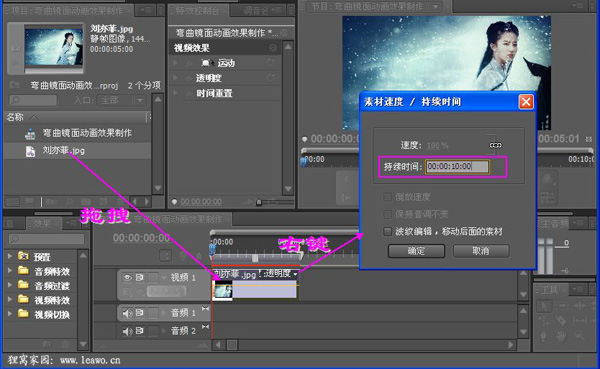The image size is (600, 369).
Task: Collapse the 视频 1 track triangle
Action: click(165, 277)
